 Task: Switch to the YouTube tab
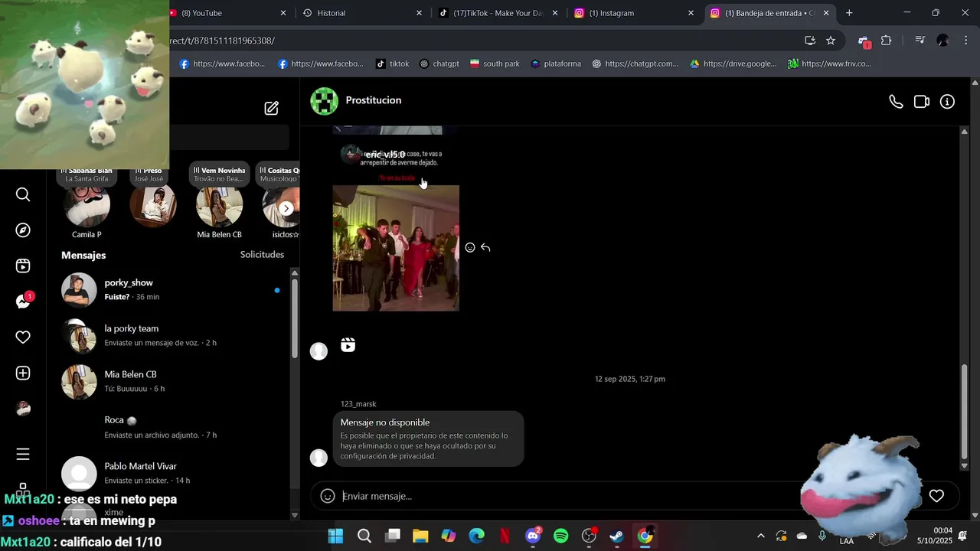tap(228, 13)
